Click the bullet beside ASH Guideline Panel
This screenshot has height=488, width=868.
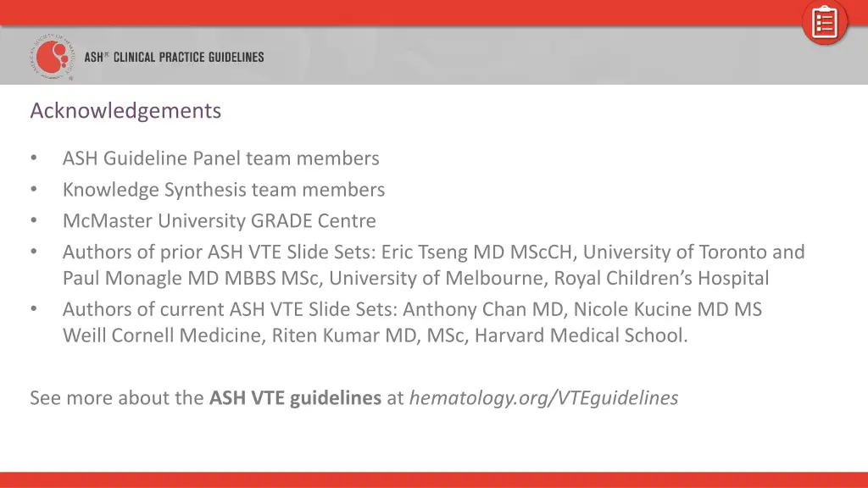(x=34, y=158)
